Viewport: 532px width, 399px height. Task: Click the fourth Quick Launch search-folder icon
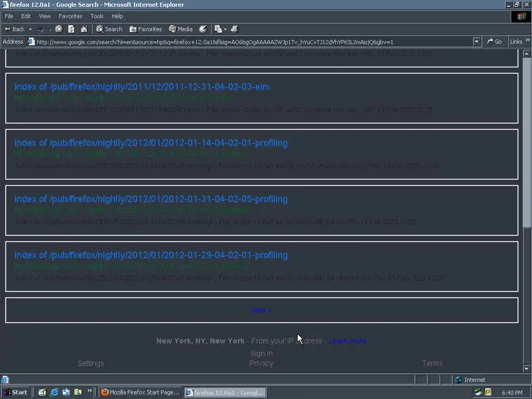(x=78, y=392)
